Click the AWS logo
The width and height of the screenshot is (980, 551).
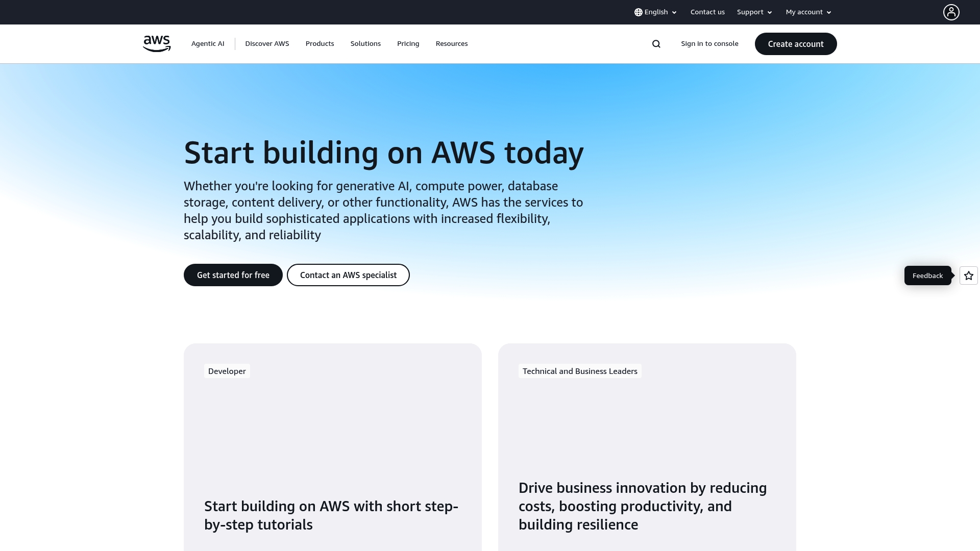(x=156, y=44)
